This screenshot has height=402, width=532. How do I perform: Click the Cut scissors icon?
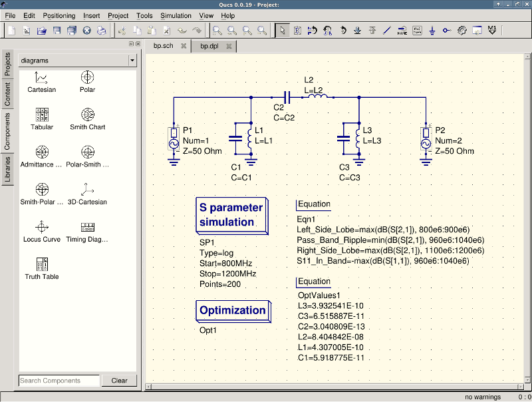[122, 31]
